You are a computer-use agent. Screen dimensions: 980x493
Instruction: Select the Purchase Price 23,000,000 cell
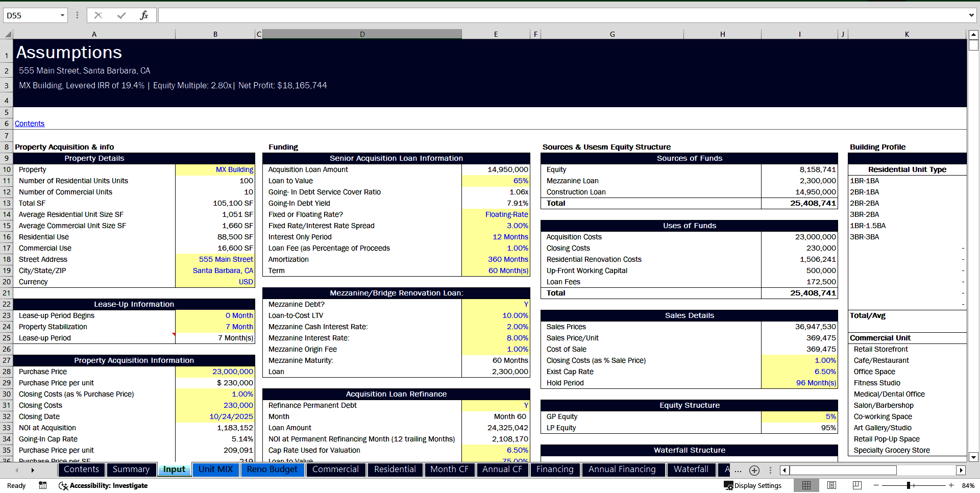(215, 372)
